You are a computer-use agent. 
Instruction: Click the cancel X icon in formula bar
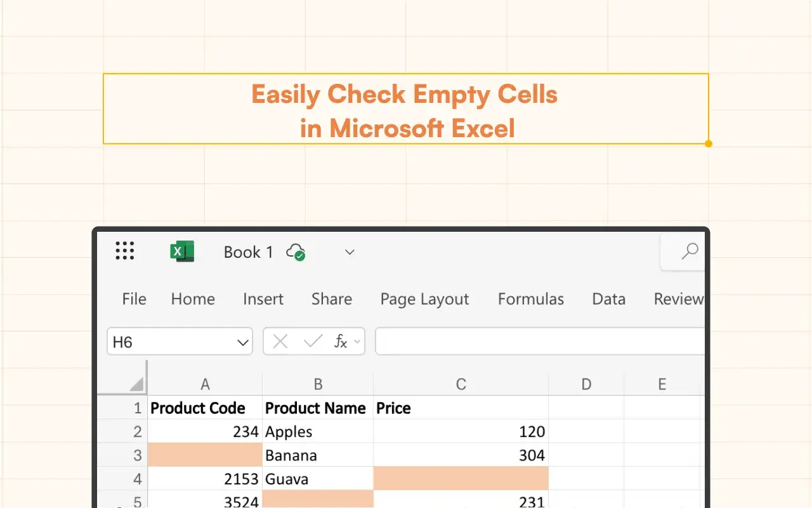[x=280, y=342]
